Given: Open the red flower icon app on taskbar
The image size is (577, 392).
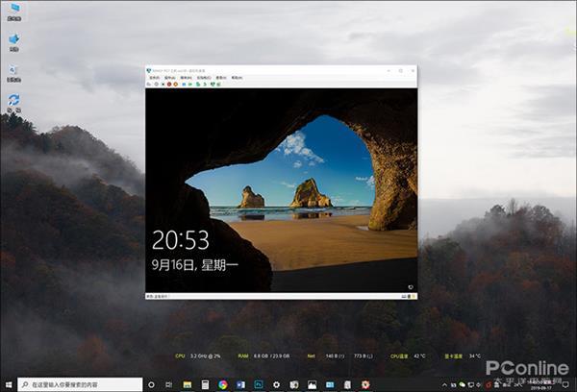Looking at the screenshot, I should tap(365, 384).
